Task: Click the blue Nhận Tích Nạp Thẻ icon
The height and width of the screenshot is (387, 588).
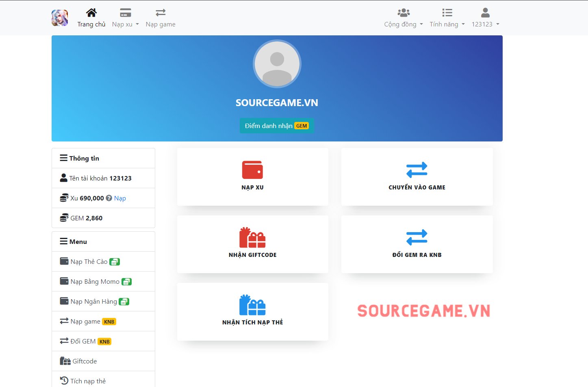Action: (x=252, y=305)
